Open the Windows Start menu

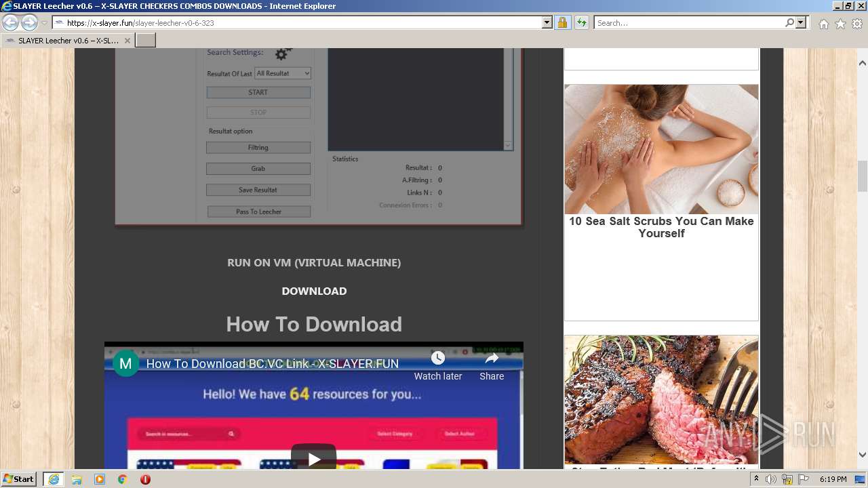click(x=19, y=479)
